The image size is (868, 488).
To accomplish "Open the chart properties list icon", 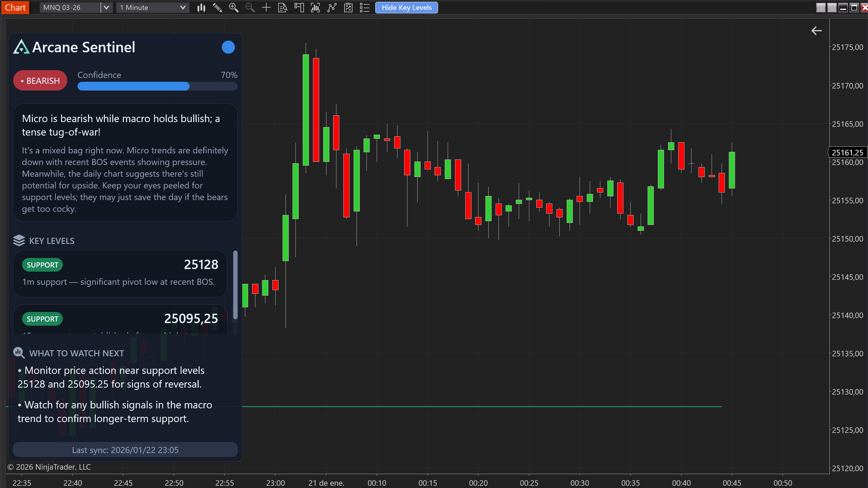I will coord(364,7).
